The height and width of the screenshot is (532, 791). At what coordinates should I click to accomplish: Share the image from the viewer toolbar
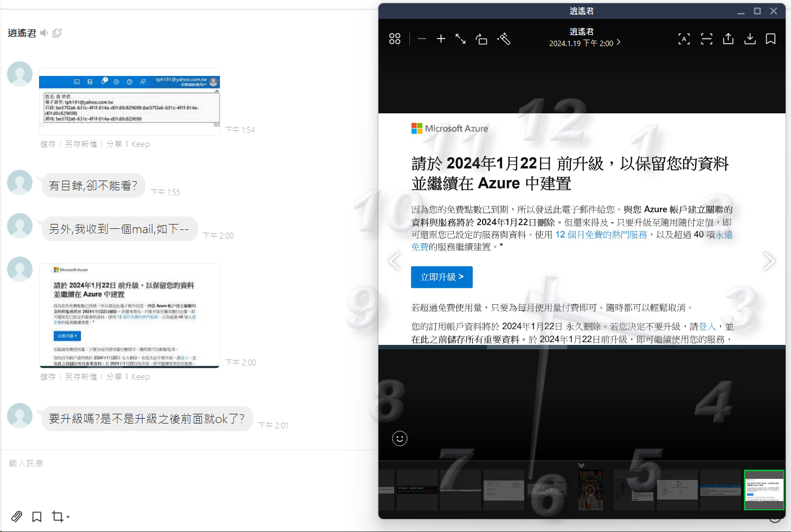pos(728,39)
